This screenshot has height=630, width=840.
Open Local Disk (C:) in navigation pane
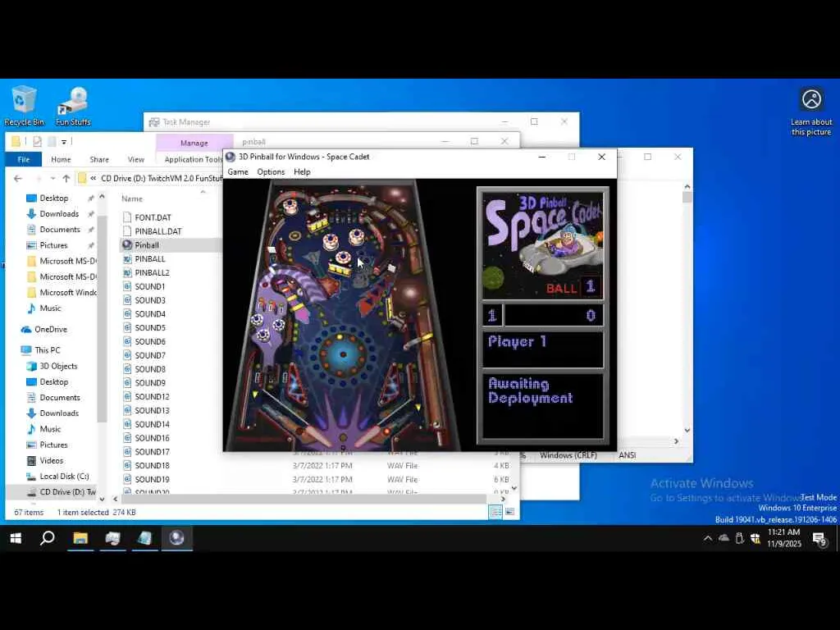coord(64,476)
